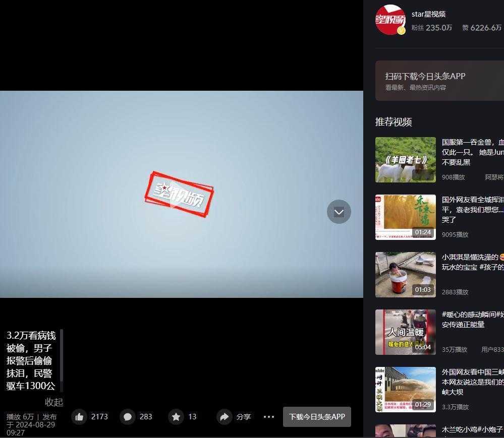504x438 pixels.
Task: Click the comment count 283
Action: (146, 417)
